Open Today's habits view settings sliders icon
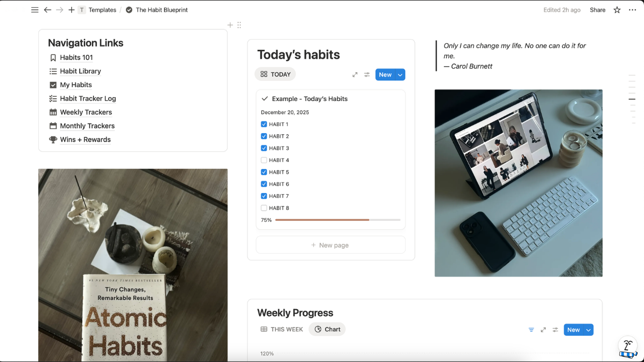644x362 pixels. [367, 75]
